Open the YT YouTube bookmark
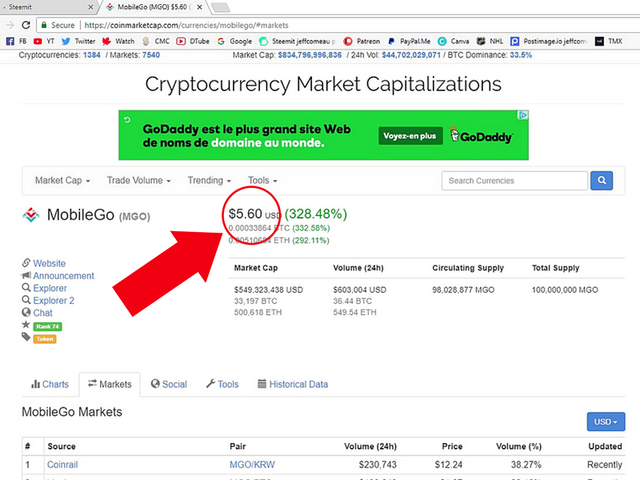Screen dimensions: 640x480 point(44,41)
